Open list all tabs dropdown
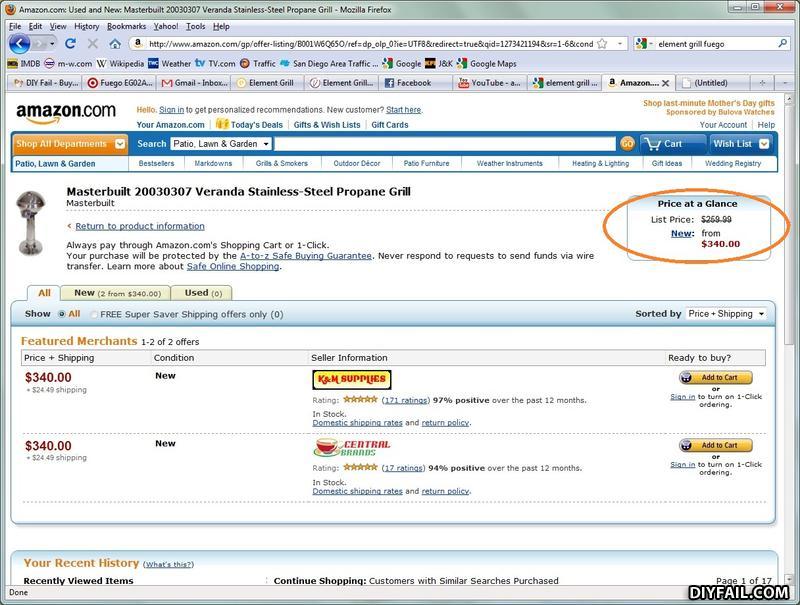The image size is (800, 605). click(785, 83)
